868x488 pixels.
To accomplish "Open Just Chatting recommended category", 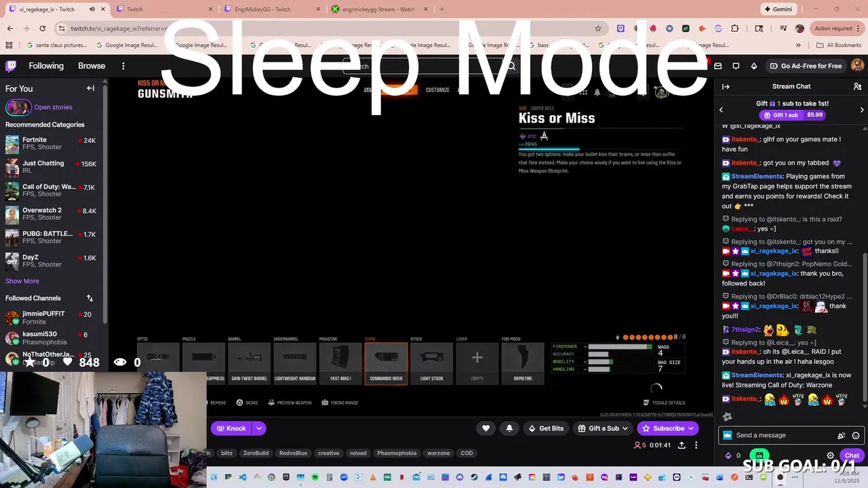I will click(52, 167).
